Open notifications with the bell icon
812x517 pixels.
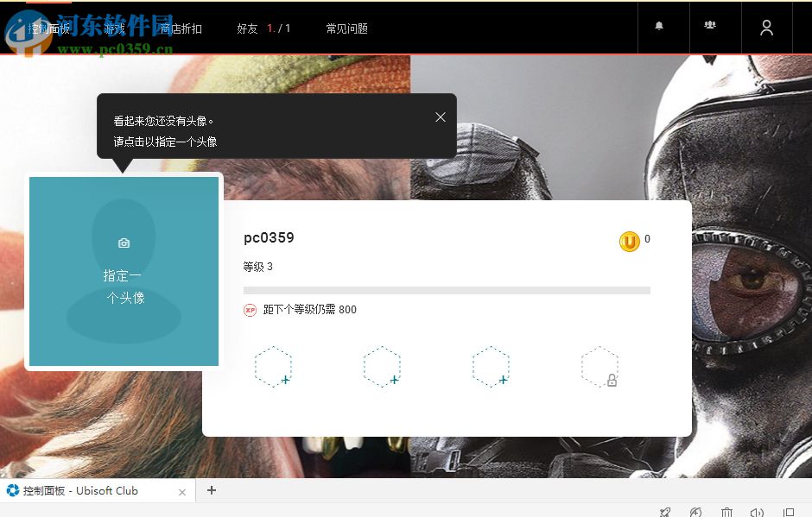click(660, 28)
